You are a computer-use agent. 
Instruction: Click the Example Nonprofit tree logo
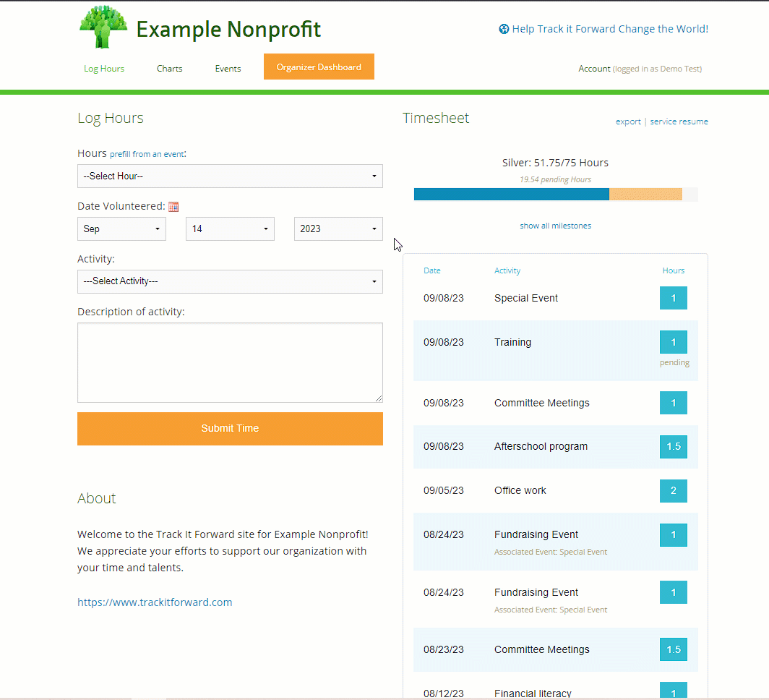pyautogui.click(x=103, y=27)
